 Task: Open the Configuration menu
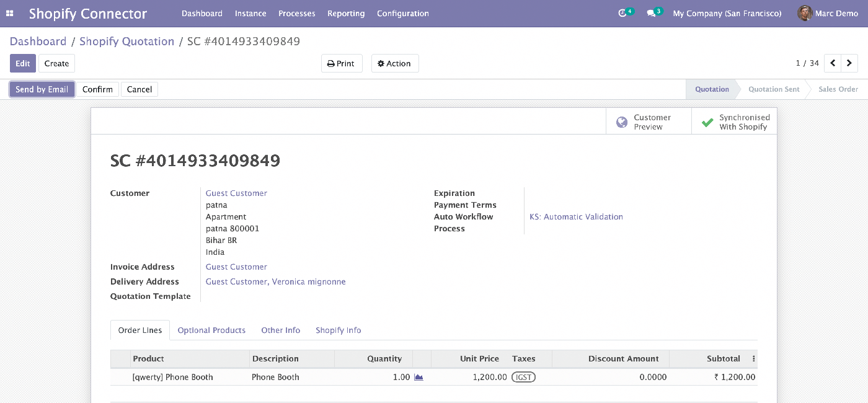[x=403, y=13]
